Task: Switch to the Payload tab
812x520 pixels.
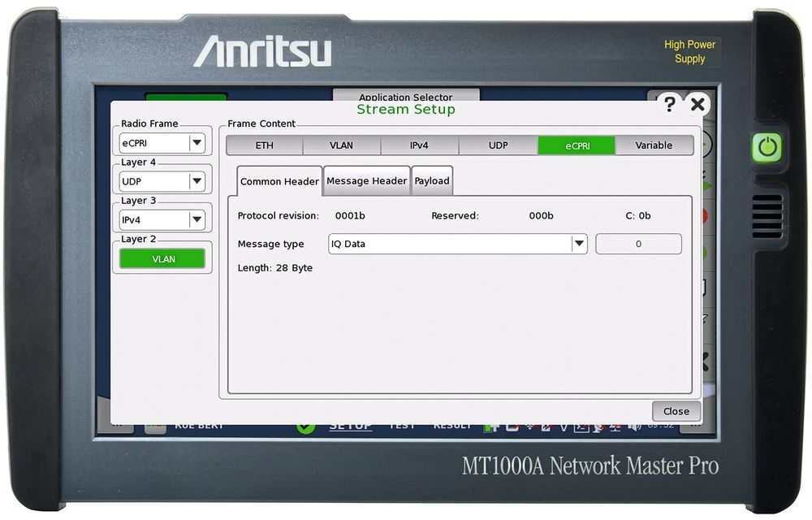Action: pyautogui.click(x=432, y=181)
